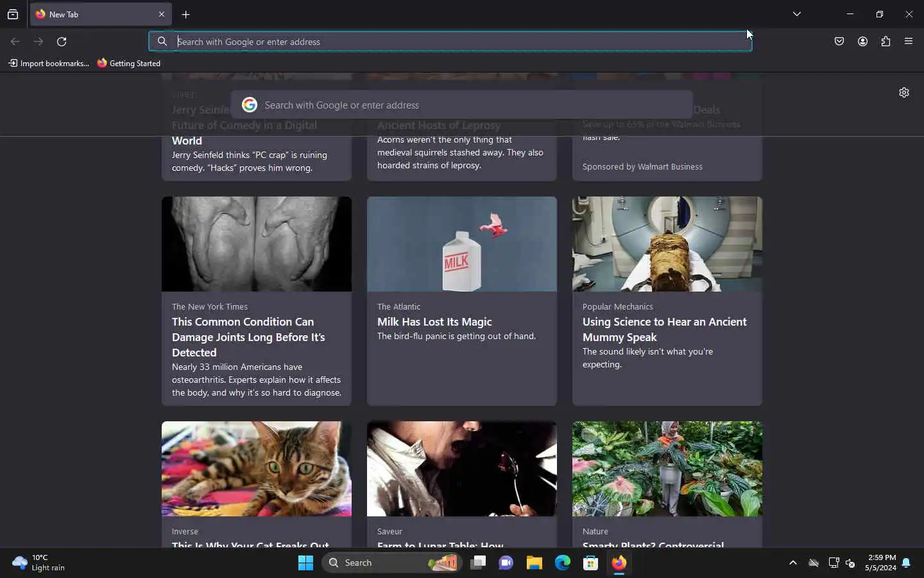Click Sponsored by Walmart Business text
The image size is (924, 578).
tap(642, 166)
